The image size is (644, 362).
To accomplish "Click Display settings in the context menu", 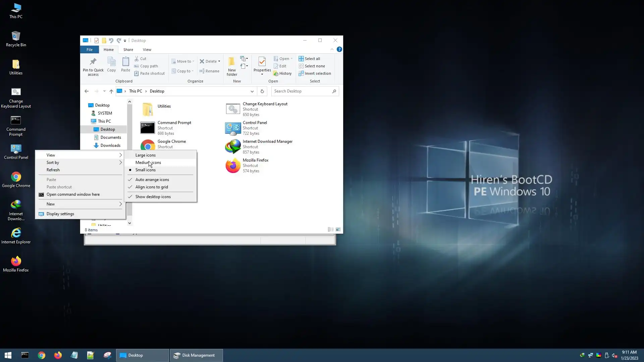I will coord(60,214).
